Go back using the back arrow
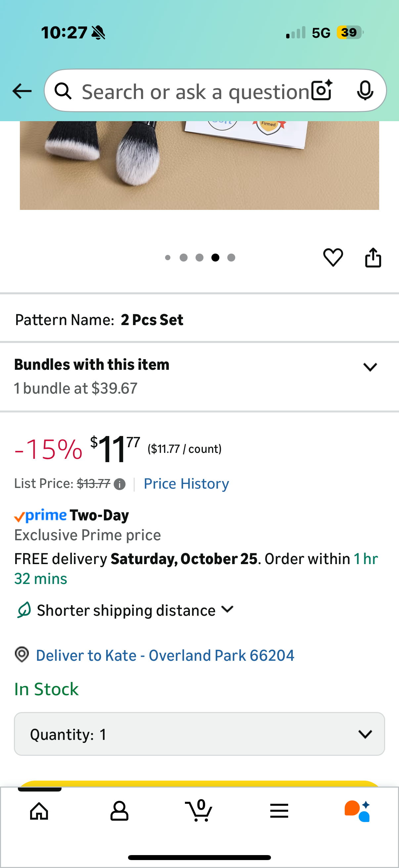The height and width of the screenshot is (868, 399). 22,90
